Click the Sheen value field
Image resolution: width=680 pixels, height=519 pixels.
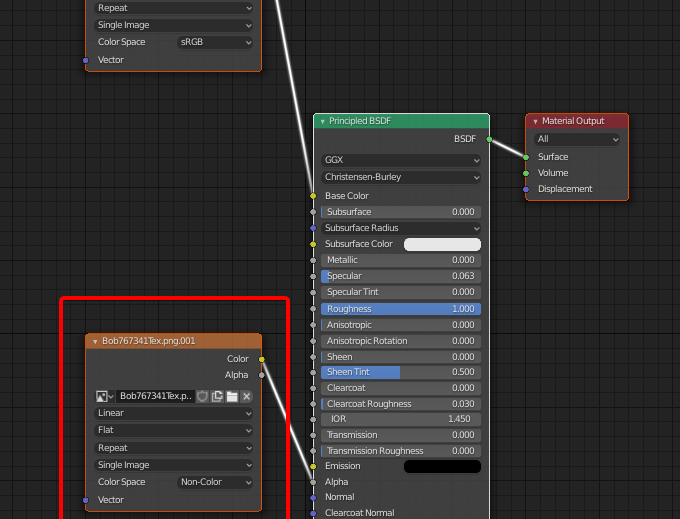(401, 357)
